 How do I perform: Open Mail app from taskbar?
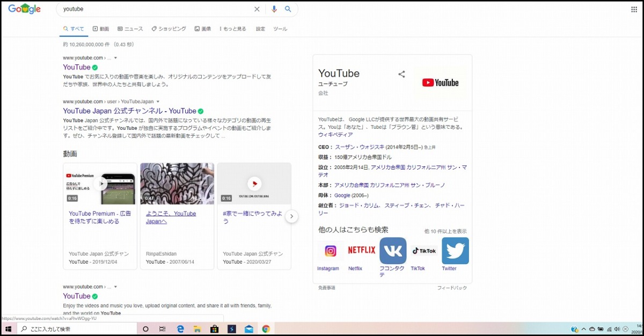point(249,329)
